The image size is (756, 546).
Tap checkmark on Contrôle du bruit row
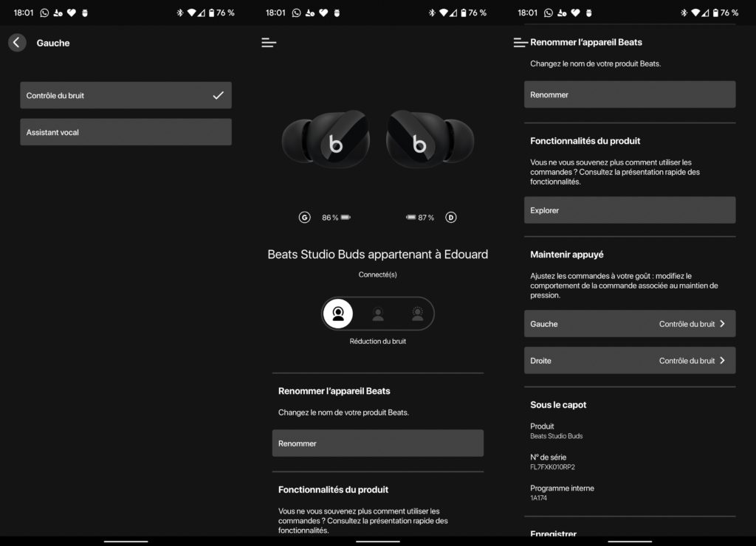pyautogui.click(x=219, y=95)
